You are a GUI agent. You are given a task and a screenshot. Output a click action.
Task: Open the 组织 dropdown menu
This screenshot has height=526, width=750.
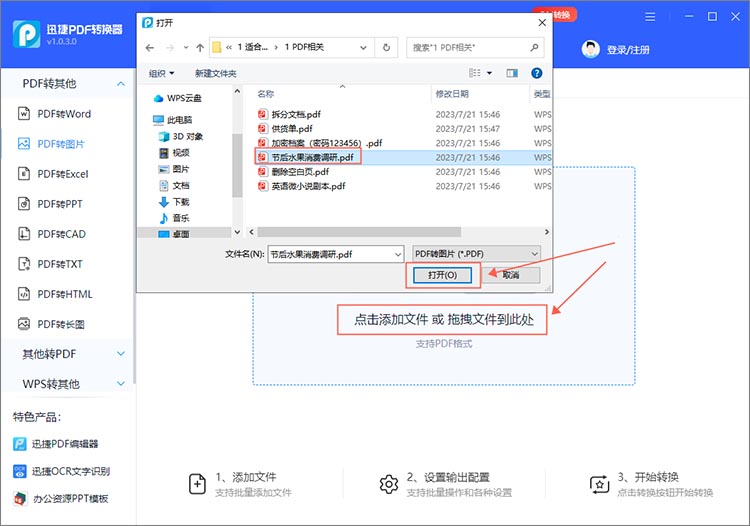tap(161, 73)
